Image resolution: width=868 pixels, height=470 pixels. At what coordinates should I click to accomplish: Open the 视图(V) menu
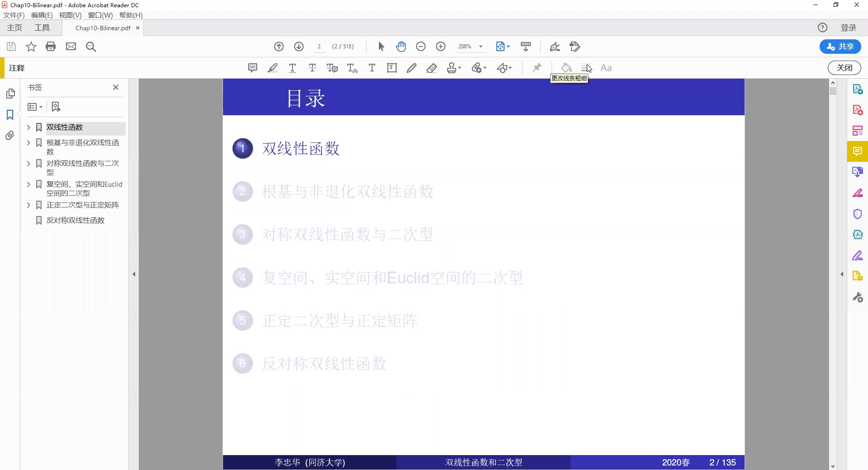(71, 15)
